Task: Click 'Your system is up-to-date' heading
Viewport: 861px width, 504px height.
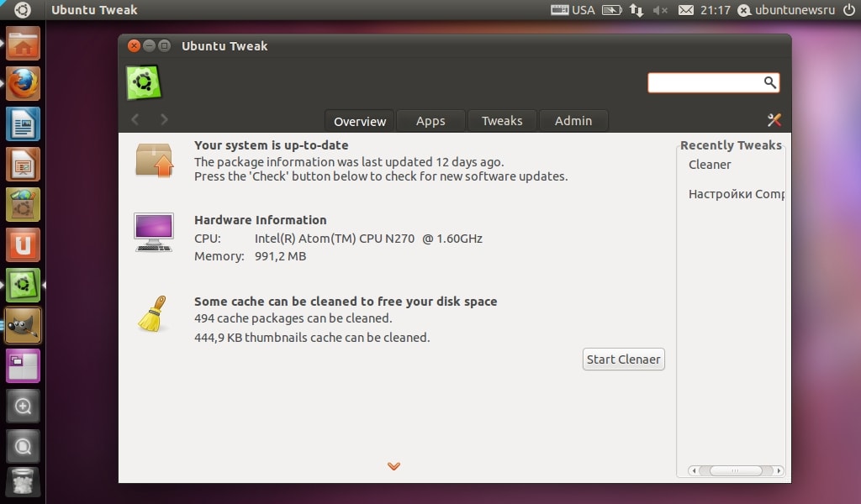Action: click(272, 145)
